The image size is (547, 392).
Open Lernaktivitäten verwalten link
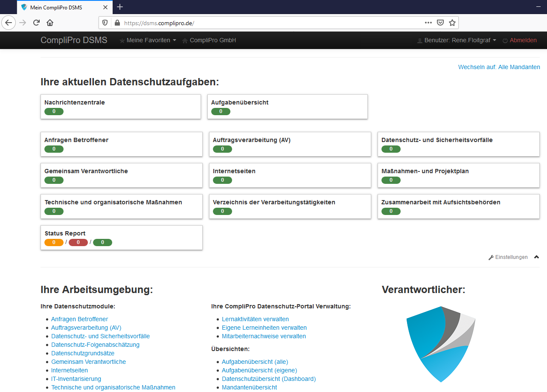255,319
